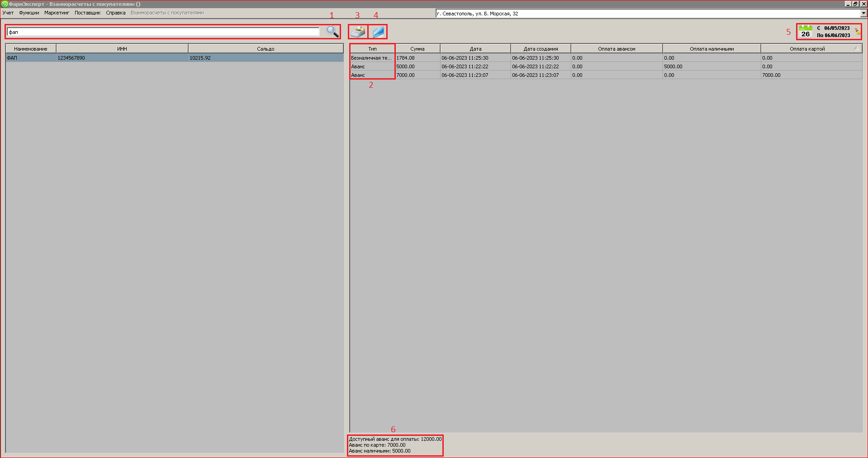Click the bank card payment icon

pos(378,32)
